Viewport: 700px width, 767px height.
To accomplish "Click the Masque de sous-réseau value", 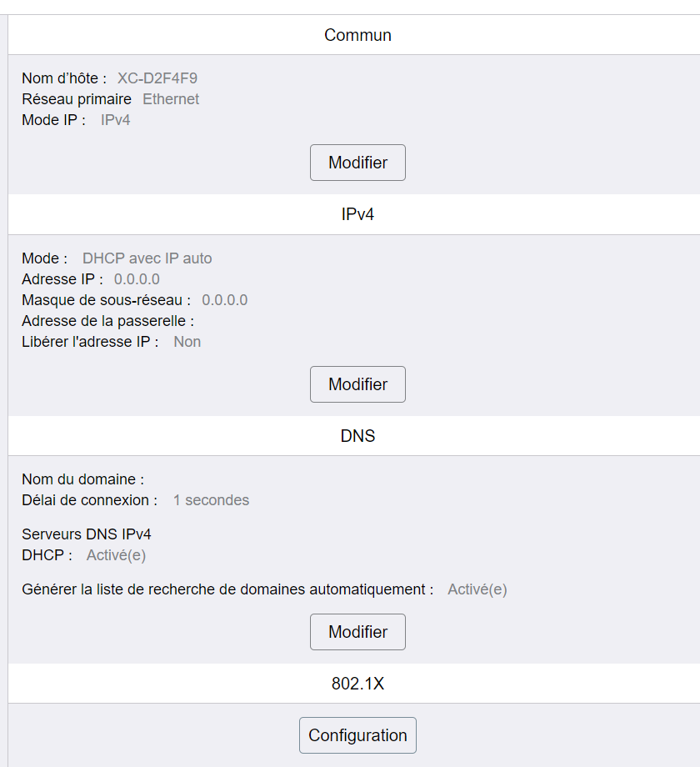I will 225,300.
